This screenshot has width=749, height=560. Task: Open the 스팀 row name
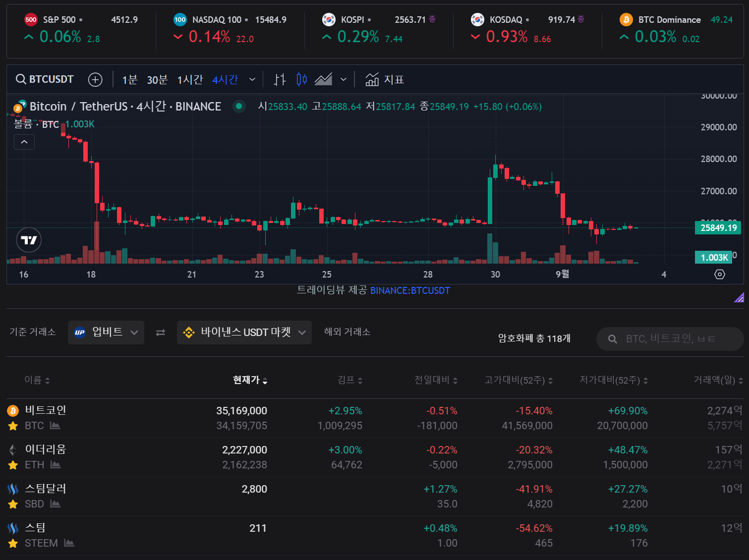[x=35, y=528]
